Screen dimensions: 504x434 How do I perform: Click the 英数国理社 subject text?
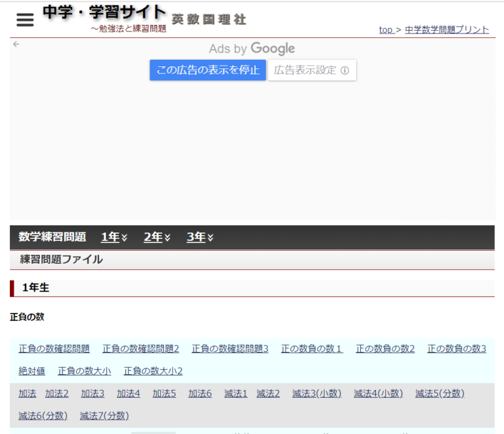209,19
